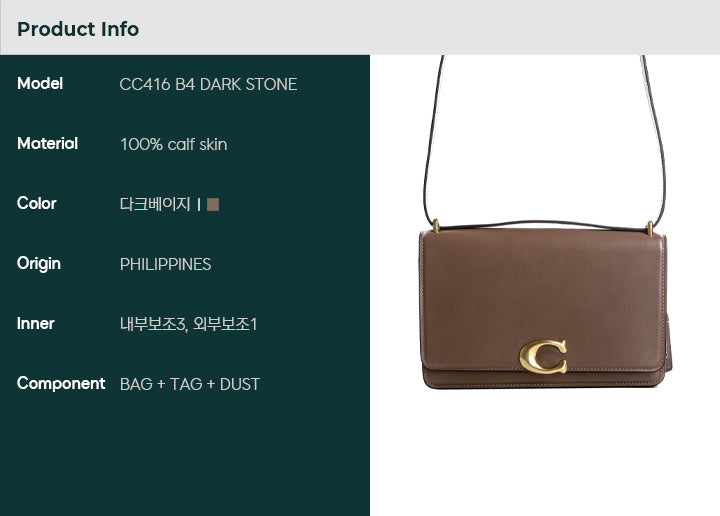Click the PHILIPPINES origin value

(x=165, y=264)
